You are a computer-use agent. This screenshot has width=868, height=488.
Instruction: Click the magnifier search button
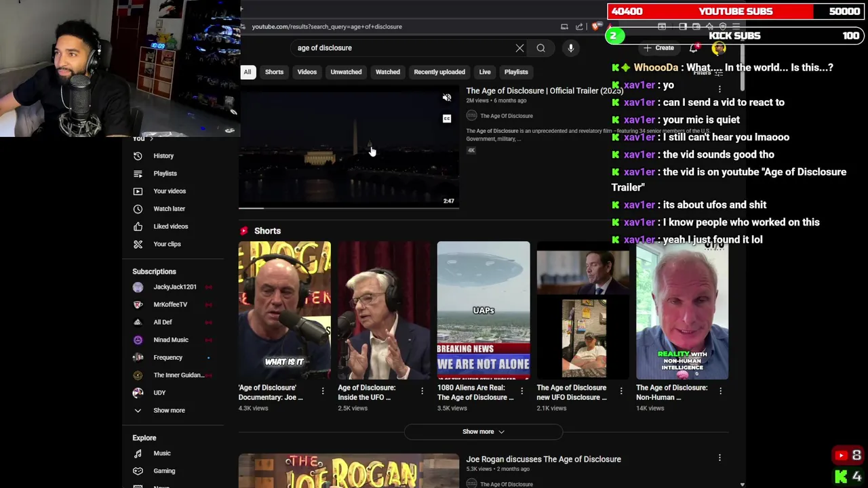point(540,48)
